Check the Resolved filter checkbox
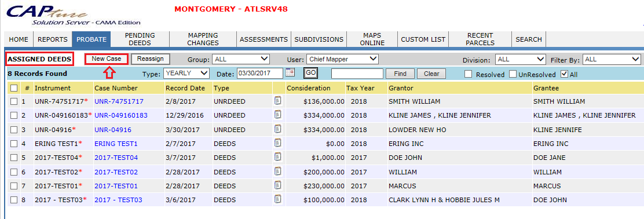 pyautogui.click(x=468, y=74)
